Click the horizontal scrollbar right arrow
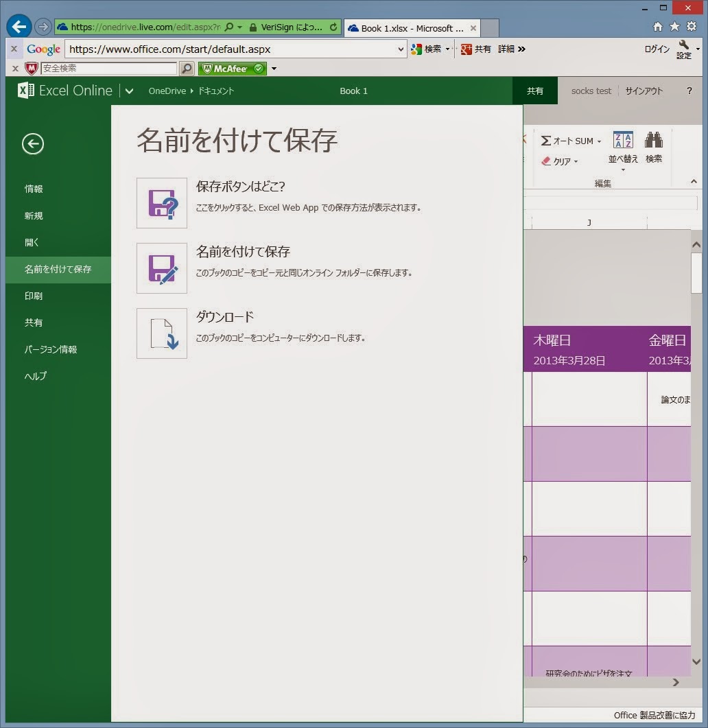708x728 pixels. (676, 682)
